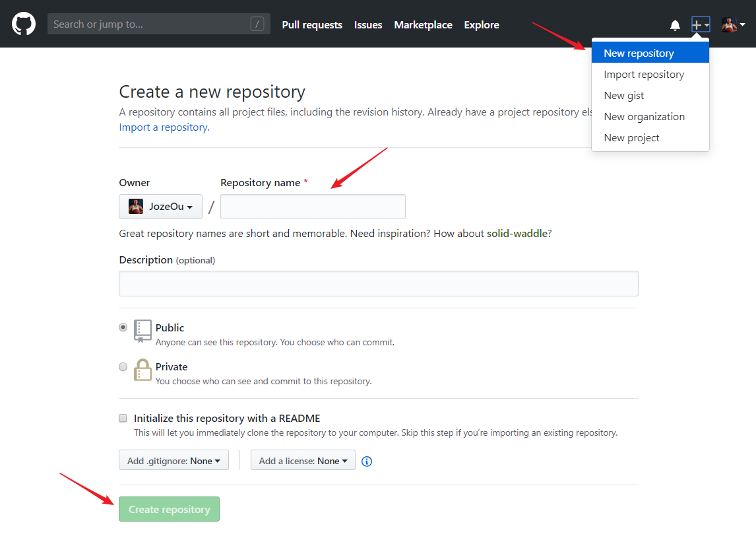
Task: Open the Add .gitignore dropdown
Action: tap(173, 461)
